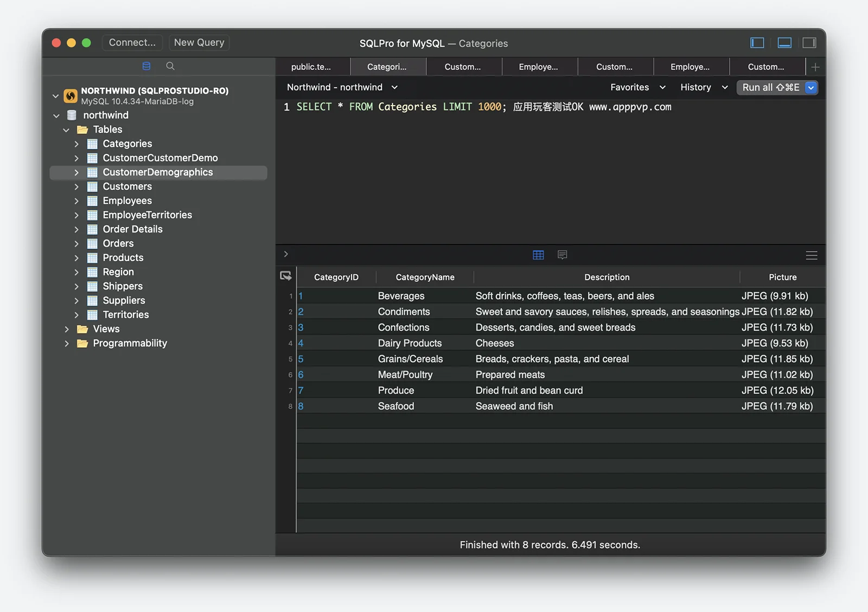Click the New Query button
Screen dimensions: 868x612
199,42
